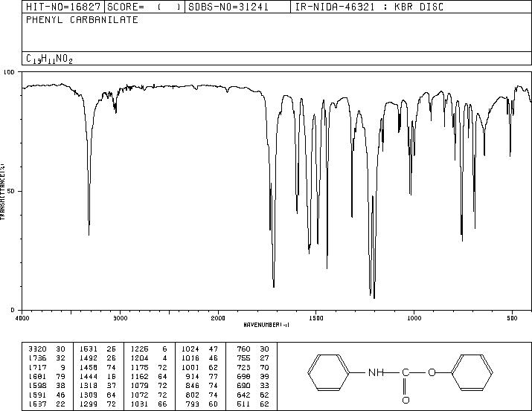Select the compound name PHENYL CARBANILATE
This screenshot has width=532, height=411.
click(82, 19)
